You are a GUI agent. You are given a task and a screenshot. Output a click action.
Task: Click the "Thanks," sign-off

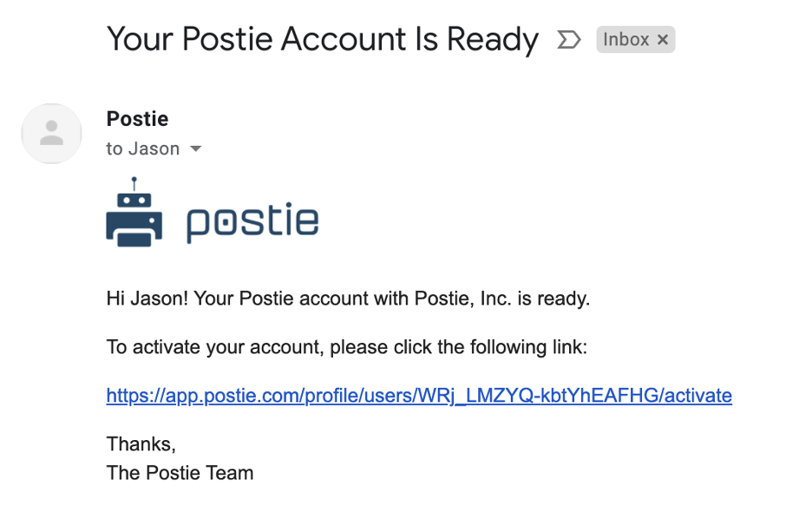pyautogui.click(x=141, y=444)
